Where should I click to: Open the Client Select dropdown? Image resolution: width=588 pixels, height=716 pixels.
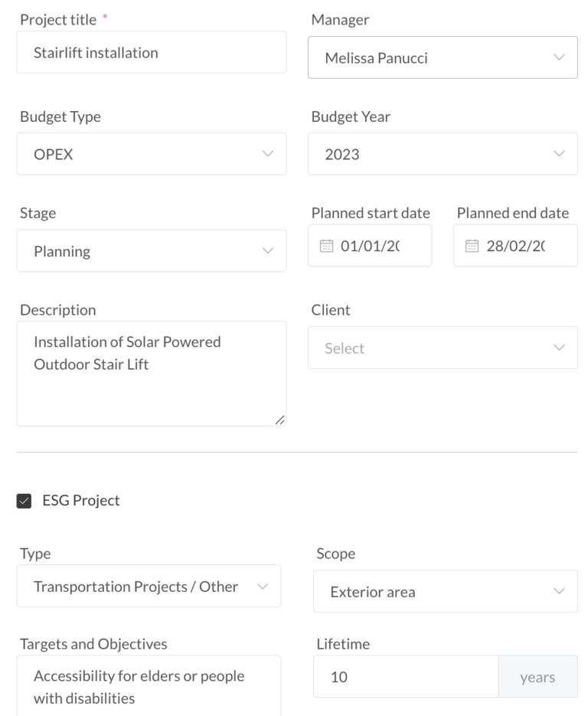[x=559, y=348]
